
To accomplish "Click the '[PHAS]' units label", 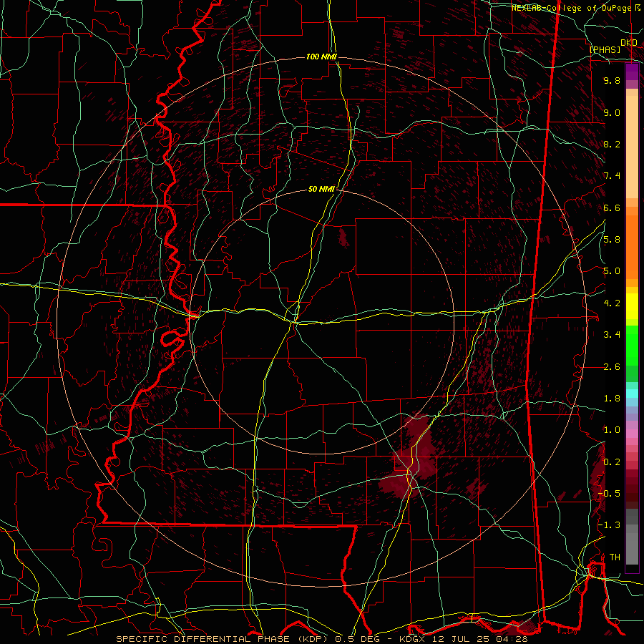I will point(605,49).
